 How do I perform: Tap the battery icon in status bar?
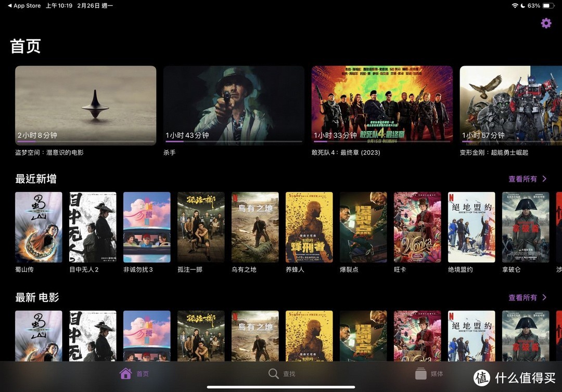(x=548, y=6)
